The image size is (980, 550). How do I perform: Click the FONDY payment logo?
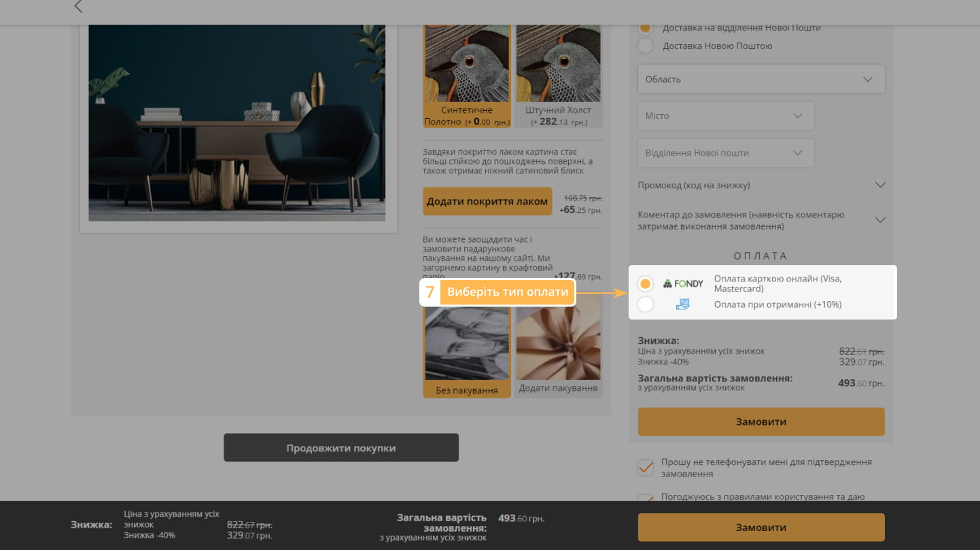coord(683,283)
